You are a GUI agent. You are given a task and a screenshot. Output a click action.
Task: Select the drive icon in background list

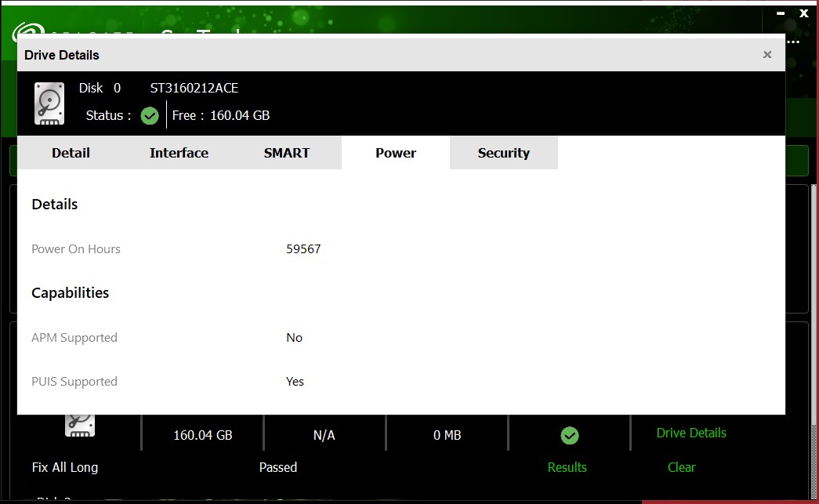(80, 426)
